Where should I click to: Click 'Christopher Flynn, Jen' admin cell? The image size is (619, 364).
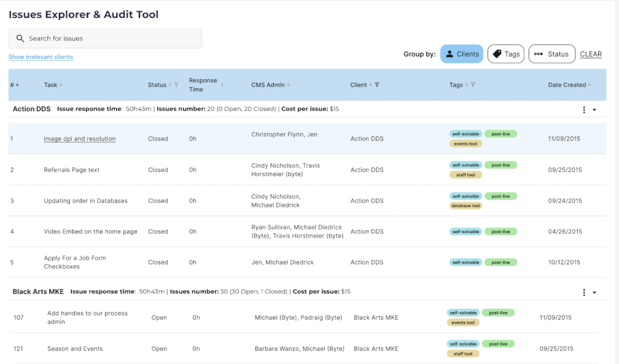point(284,134)
